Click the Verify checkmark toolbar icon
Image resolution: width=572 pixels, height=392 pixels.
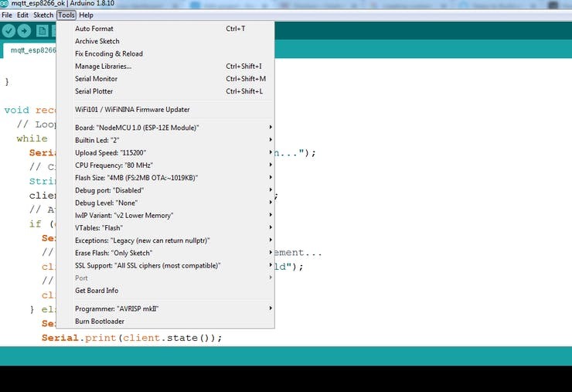click(x=9, y=31)
